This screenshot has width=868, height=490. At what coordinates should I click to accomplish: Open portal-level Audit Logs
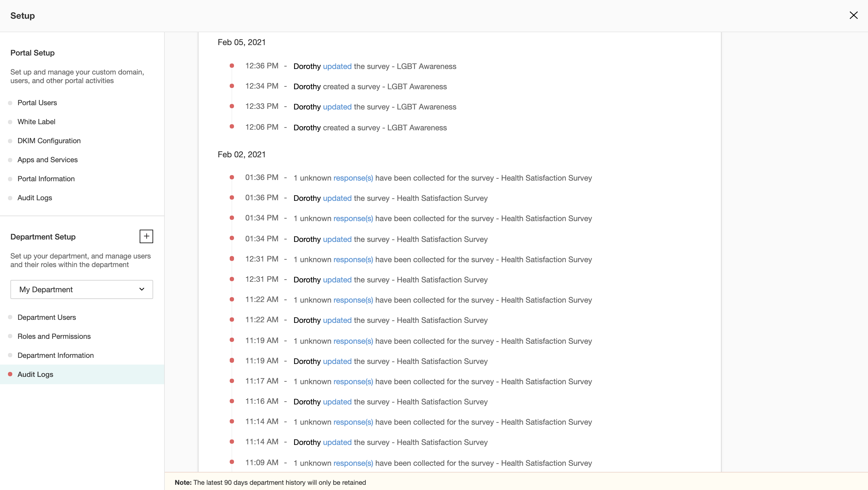point(35,198)
